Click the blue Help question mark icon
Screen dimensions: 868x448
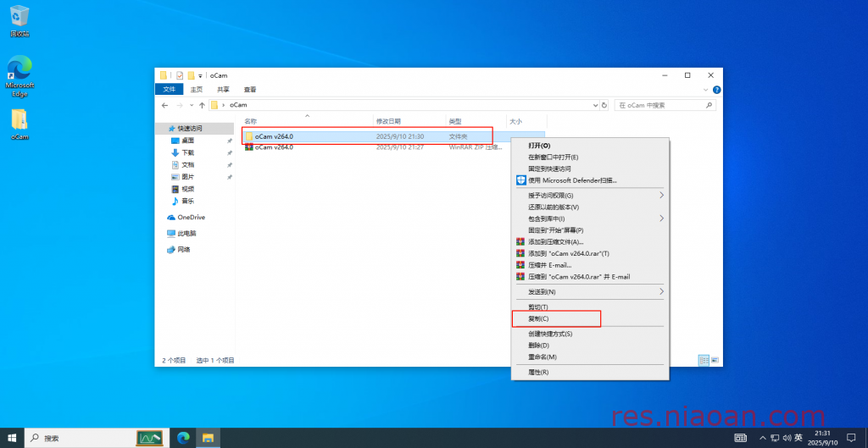click(x=716, y=90)
